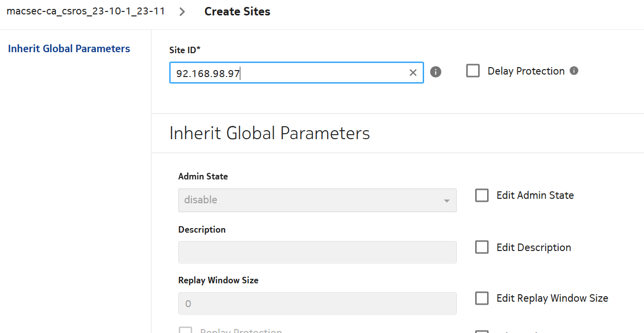The height and width of the screenshot is (333, 644).
Task: Click the Create Sites breadcrumb title
Action: pyautogui.click(x=237, y=12)
